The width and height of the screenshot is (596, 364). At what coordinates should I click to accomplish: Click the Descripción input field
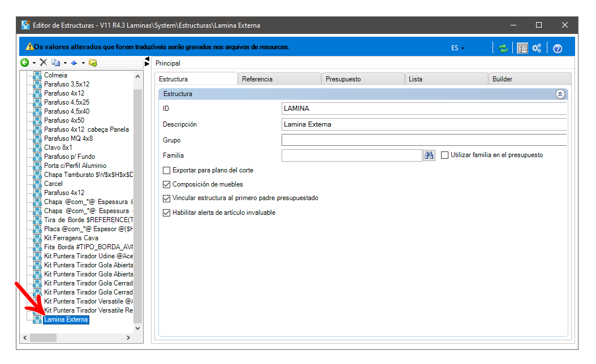424,124
